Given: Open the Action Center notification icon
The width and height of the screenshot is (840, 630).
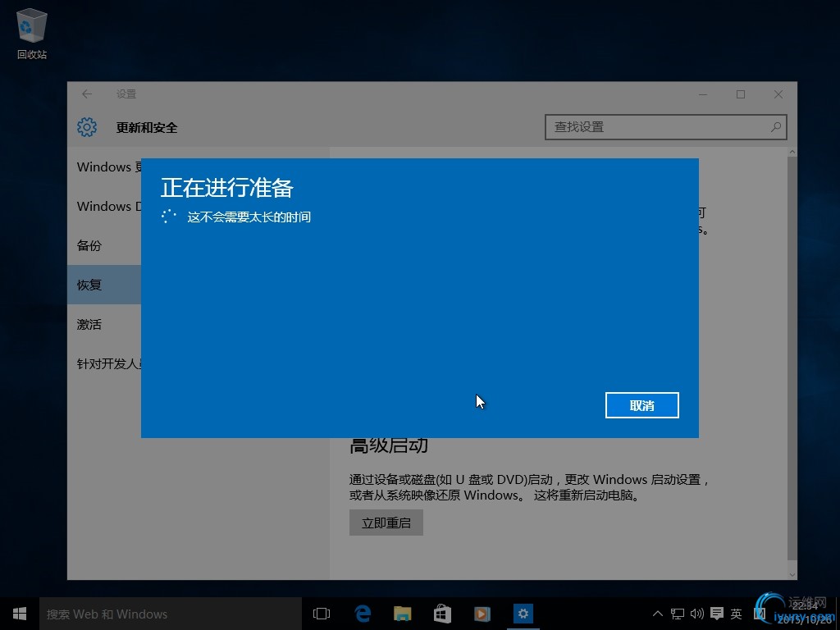Looking at the screenshot, I should [717, 614].
